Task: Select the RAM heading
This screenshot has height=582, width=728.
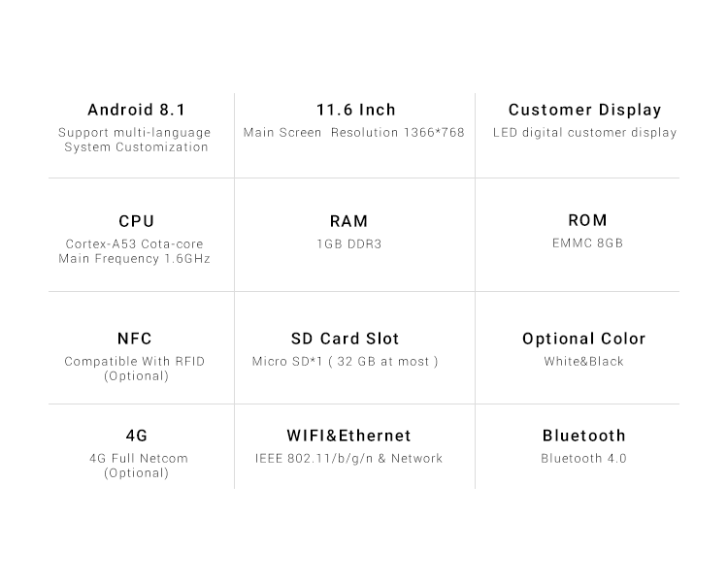Action: (x=348, y=221)
